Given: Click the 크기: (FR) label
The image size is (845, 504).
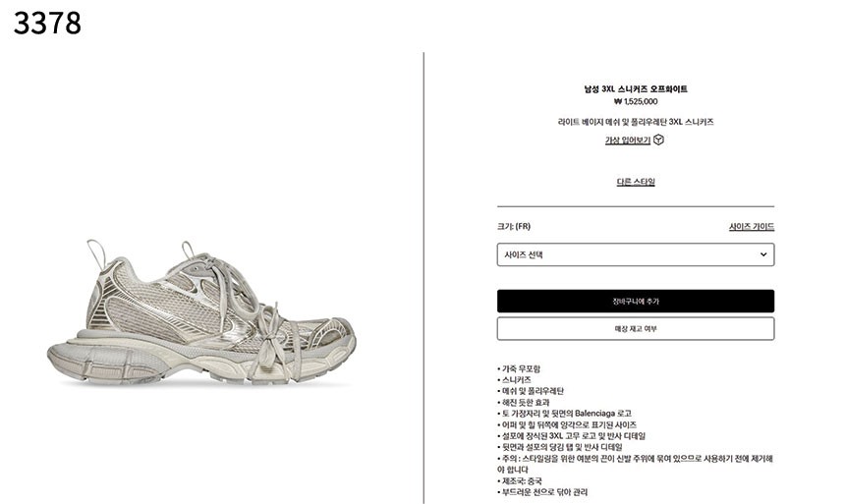Looking at the screenshot, I should 514,226.
